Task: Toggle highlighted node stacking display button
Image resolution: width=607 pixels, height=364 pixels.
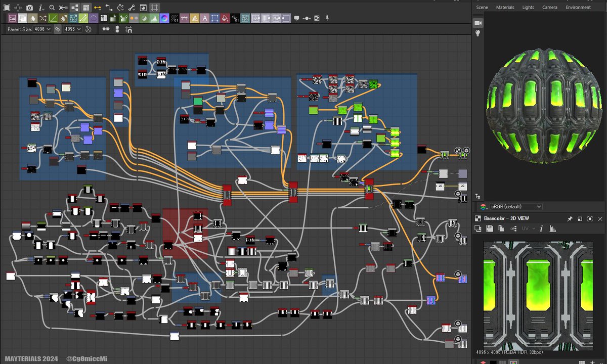Action: pos(87,8)
